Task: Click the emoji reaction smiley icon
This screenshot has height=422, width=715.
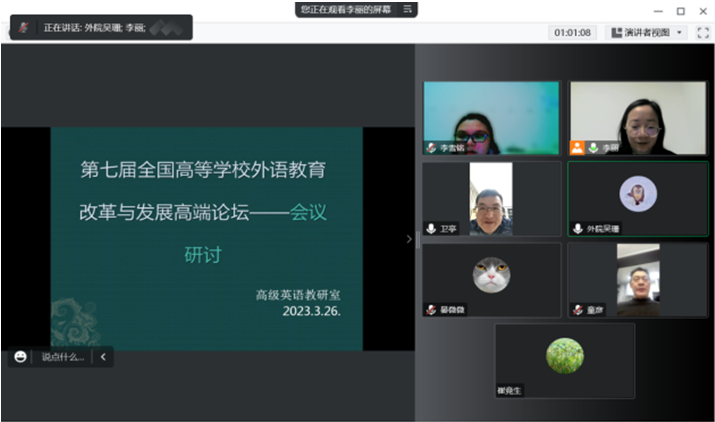Action: [x=19, y=356]
